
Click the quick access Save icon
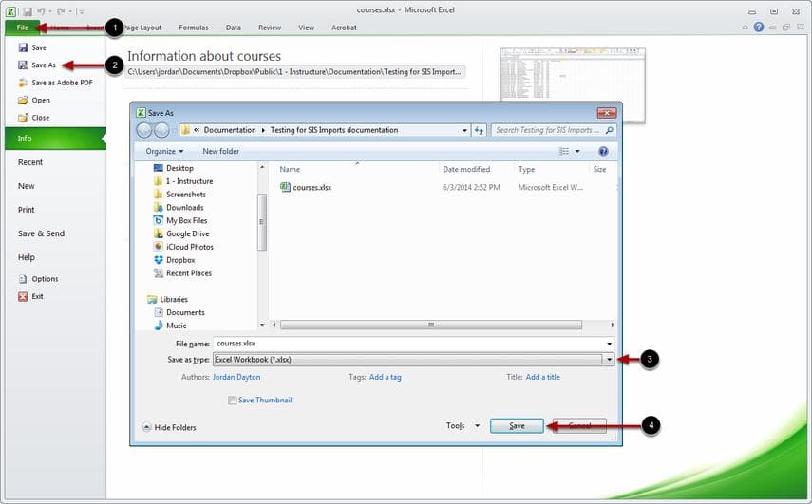(28, 10)
